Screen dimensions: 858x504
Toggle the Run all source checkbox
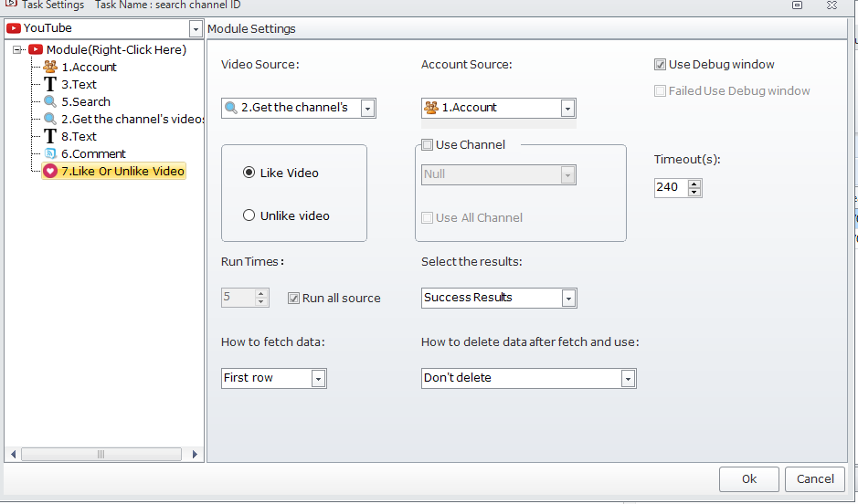[x=293, y=298]
